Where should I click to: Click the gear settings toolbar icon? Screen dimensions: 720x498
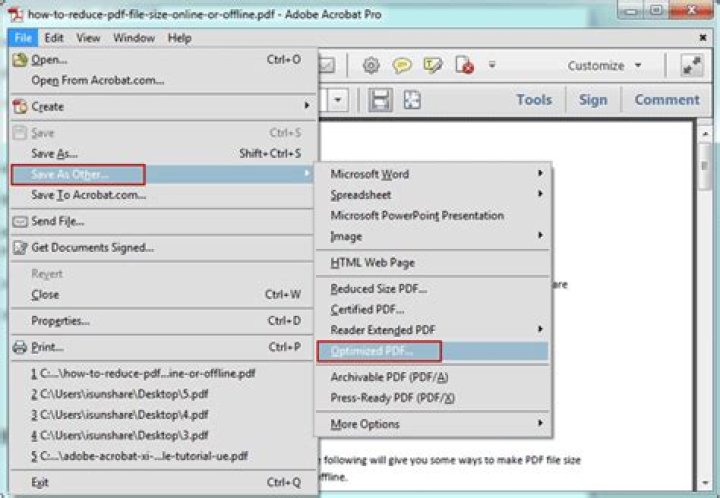click(371, 66)
